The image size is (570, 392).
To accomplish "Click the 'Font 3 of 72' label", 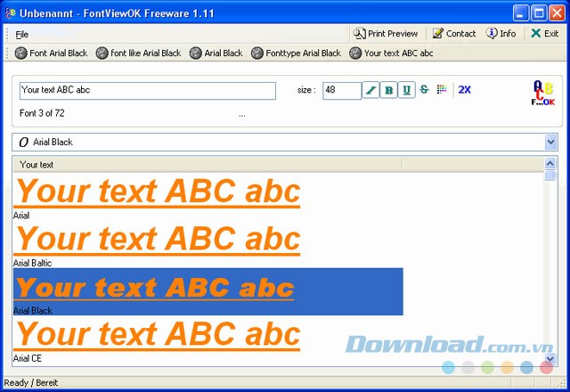I will [42, 113].
